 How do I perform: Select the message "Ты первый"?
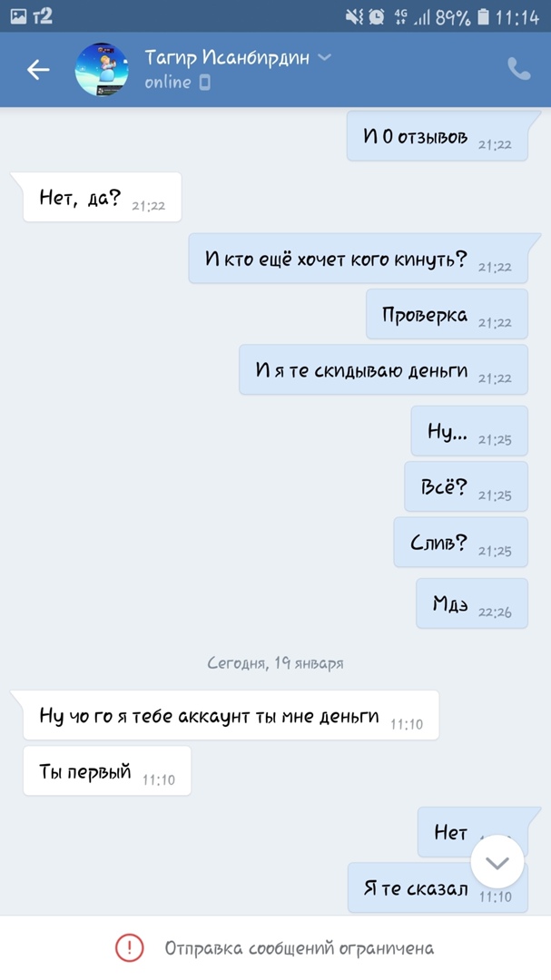point(107,770)
